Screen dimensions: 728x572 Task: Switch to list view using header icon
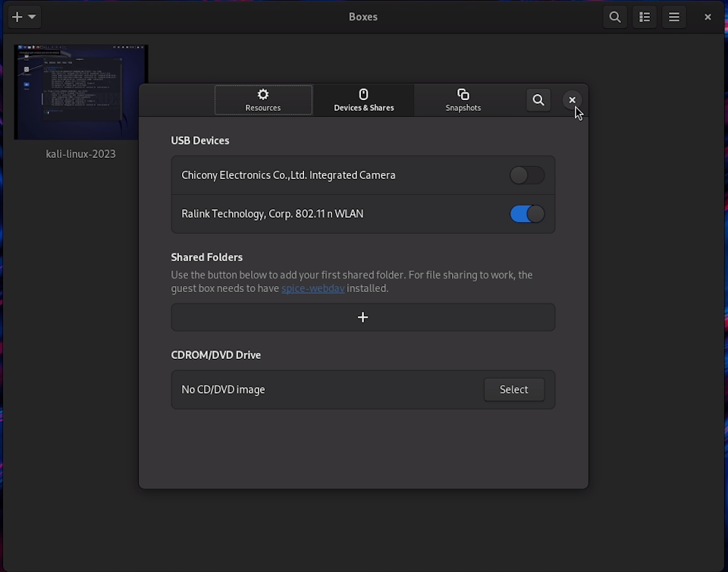coord(645,17)
